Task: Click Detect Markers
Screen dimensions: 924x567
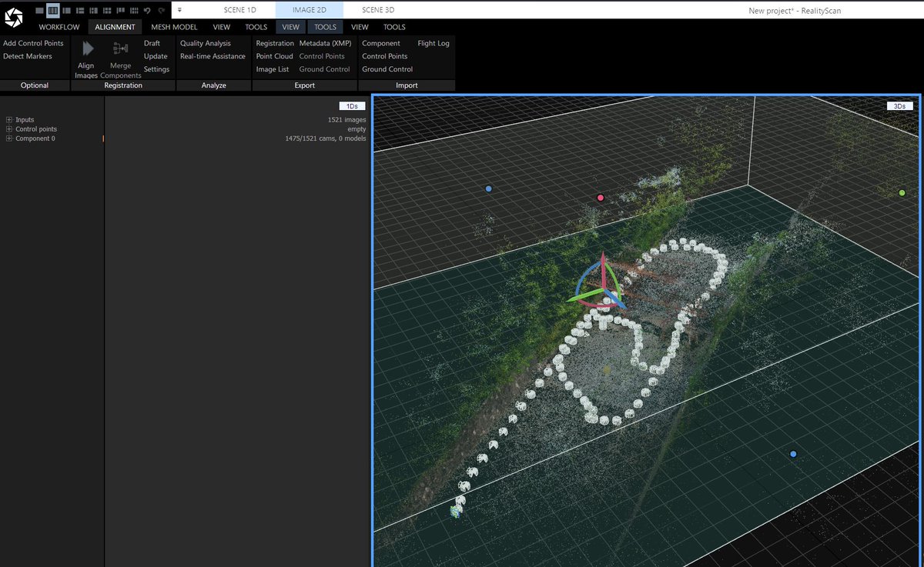Action: click(28, 56)
